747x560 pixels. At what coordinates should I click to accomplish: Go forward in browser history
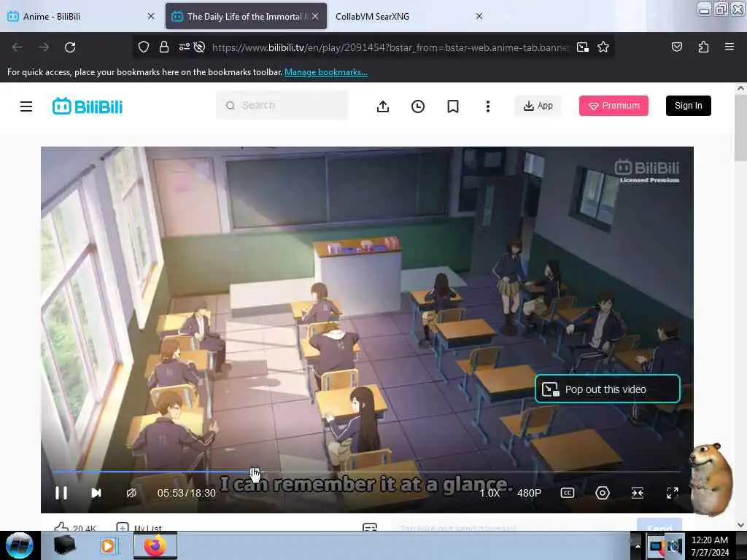[x=43, y=47]
